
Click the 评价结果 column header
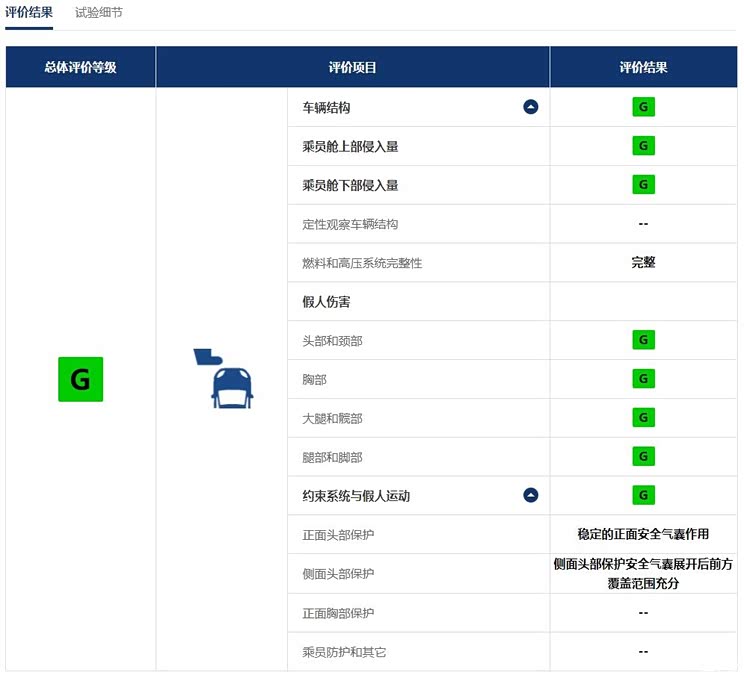[x=643, y=67]
